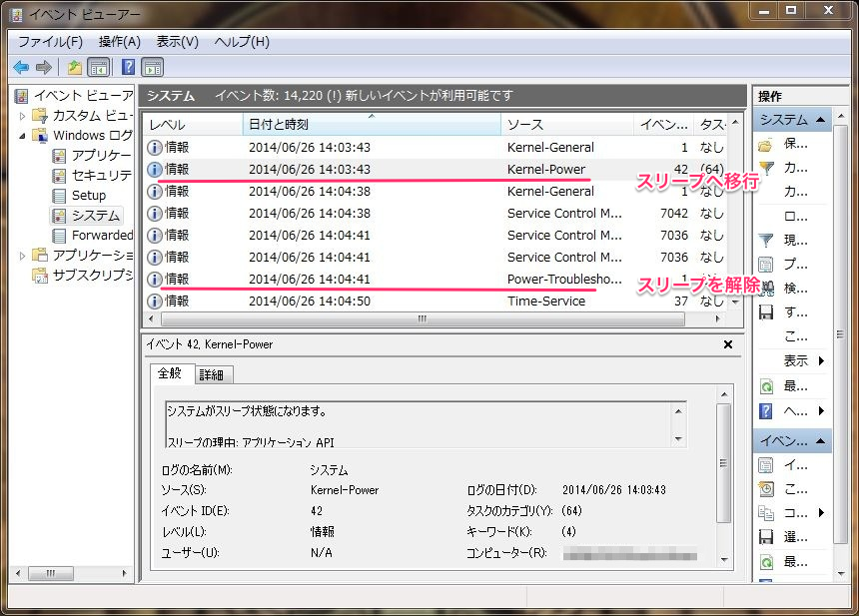The image size is (859, 616).
Task: Sort by the 日付と時刻 column header
Action: click(372, 124)
